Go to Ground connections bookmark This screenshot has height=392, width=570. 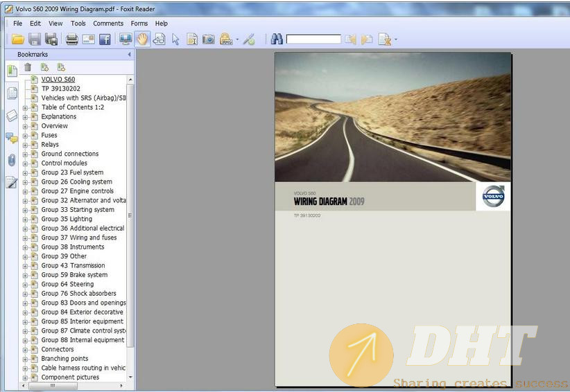(x=70, y=154)
